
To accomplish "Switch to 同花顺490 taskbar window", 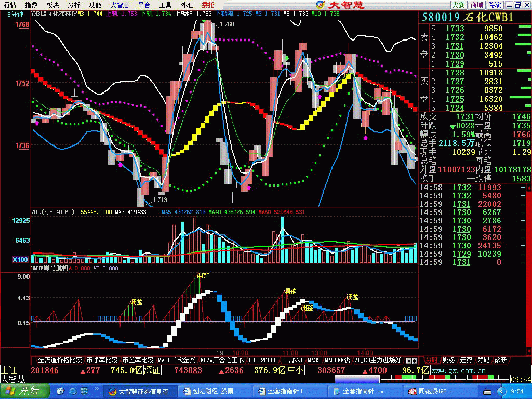I will [440, 392].
